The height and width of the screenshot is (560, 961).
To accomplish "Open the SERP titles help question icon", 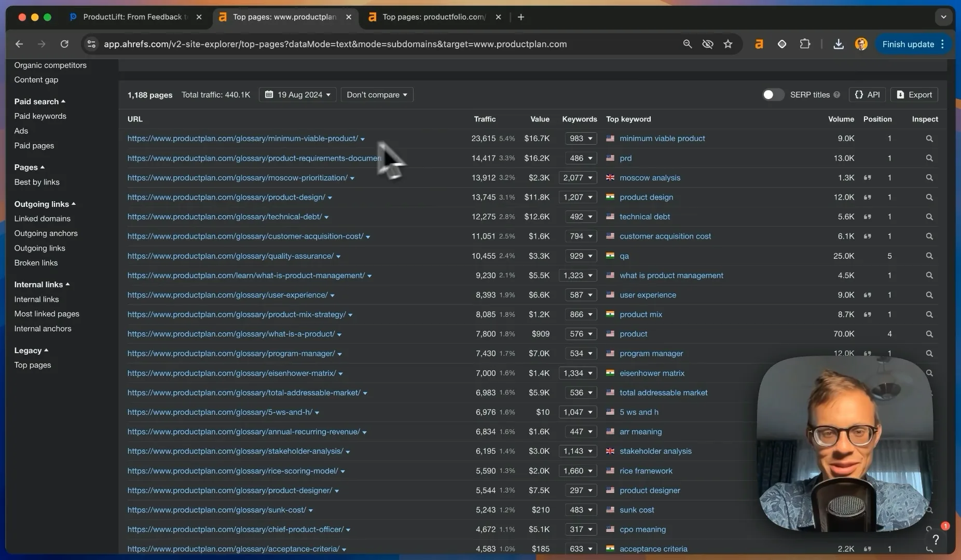I will (x=836, y=95).
